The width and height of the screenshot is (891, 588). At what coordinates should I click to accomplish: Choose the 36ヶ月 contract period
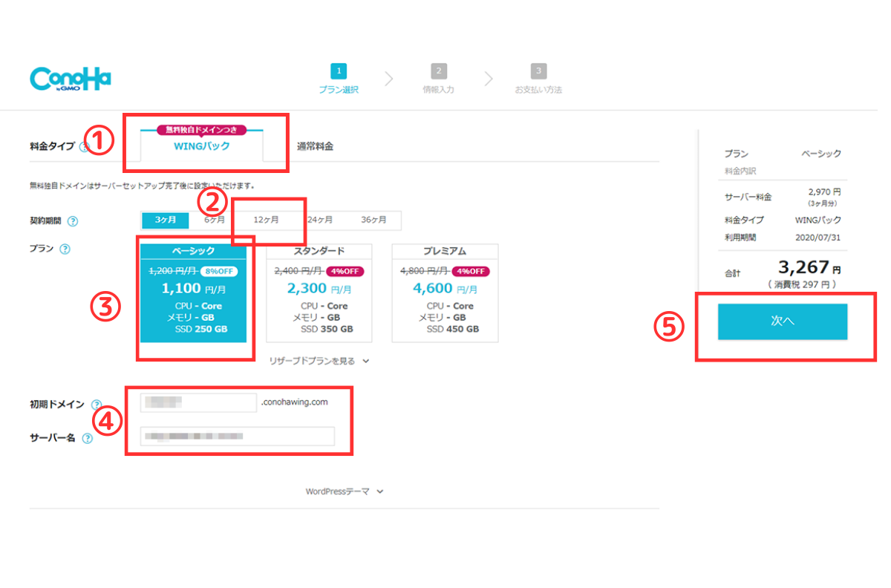(373, 220)
